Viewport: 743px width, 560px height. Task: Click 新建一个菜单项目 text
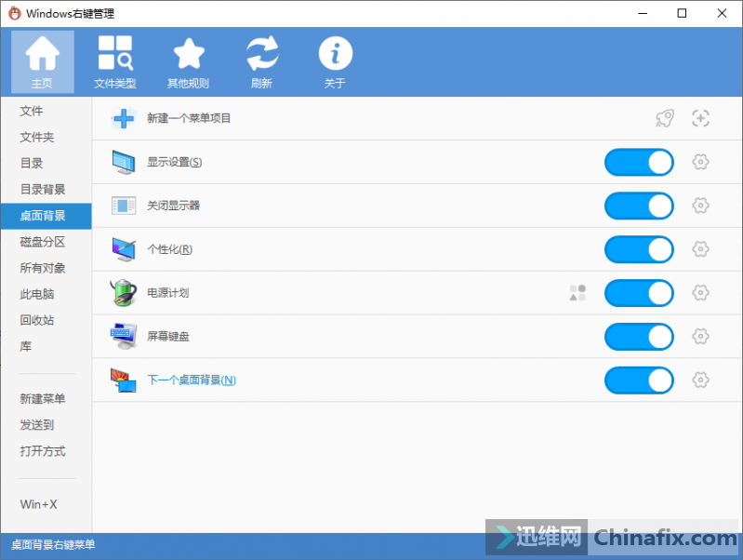click(x=189, y=118)
